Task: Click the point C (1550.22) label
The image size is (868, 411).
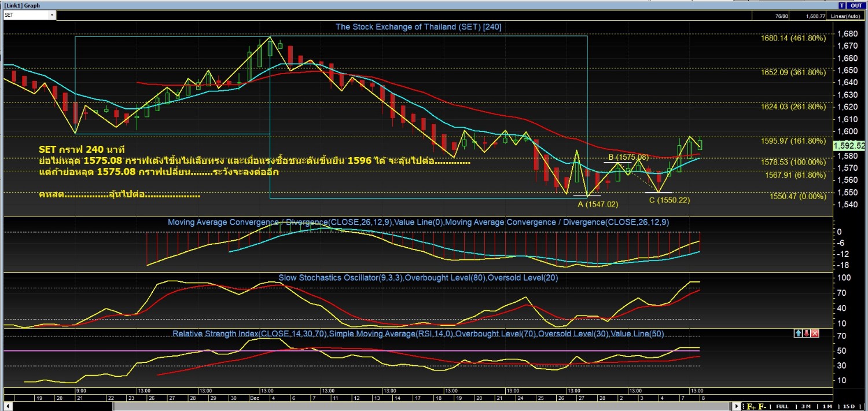Action: [669, 200]
